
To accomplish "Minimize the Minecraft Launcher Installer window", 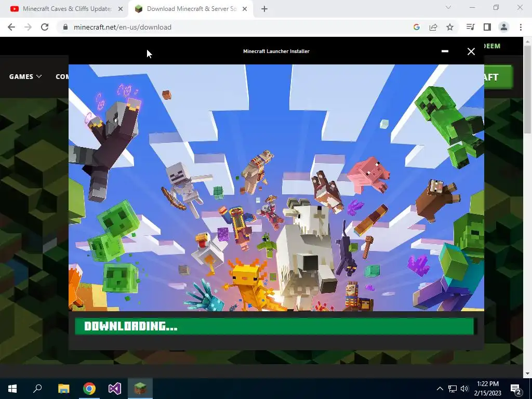I will coord(445,51).
